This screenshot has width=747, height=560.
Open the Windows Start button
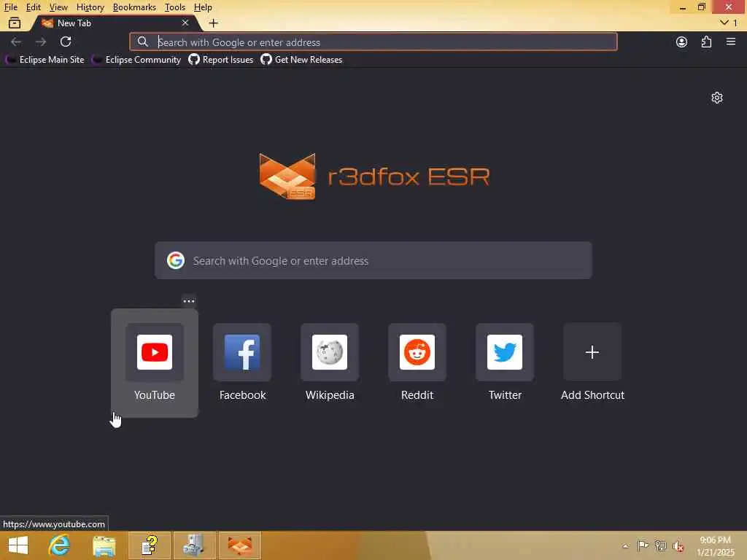pos(18,545)
